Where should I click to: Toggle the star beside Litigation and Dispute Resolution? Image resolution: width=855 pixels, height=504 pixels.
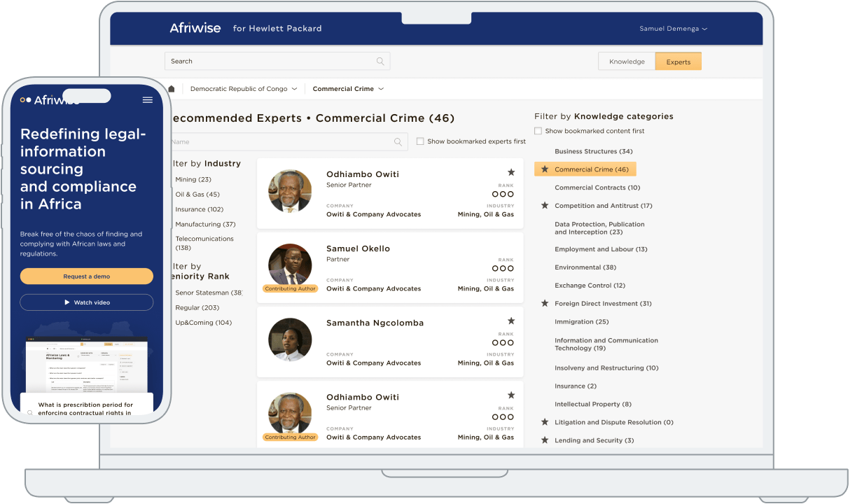pos(545,422)
